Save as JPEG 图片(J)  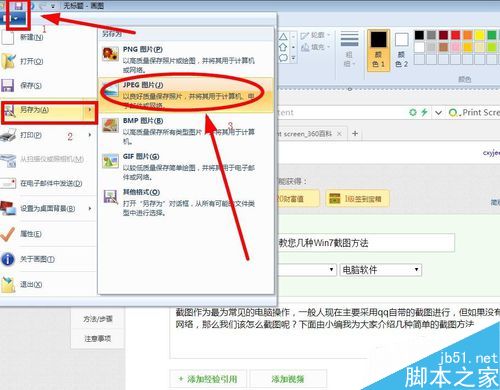click(186, 95)
